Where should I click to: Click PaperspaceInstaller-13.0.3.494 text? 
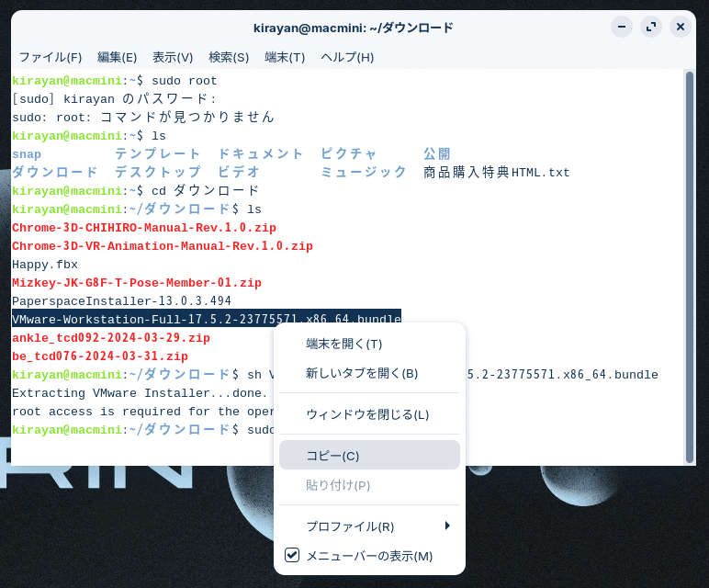pyautogui.click(x=121, y=300)
